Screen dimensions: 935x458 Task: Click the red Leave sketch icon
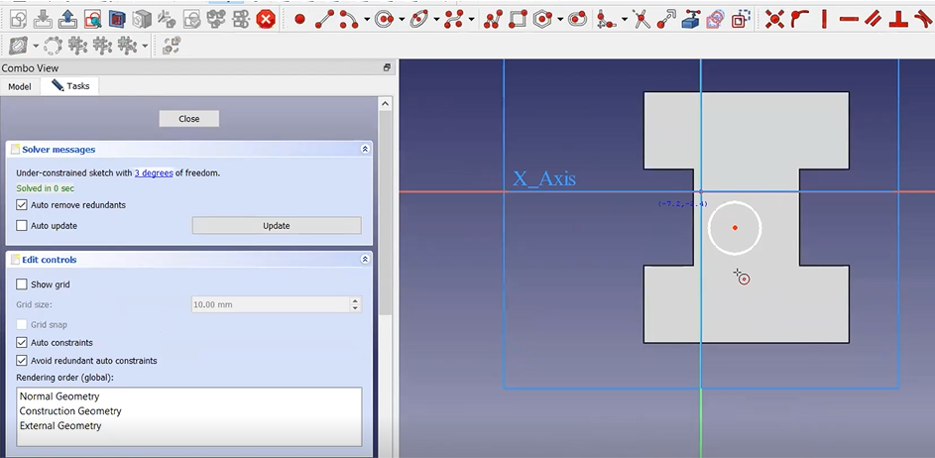tap(266, 20)
